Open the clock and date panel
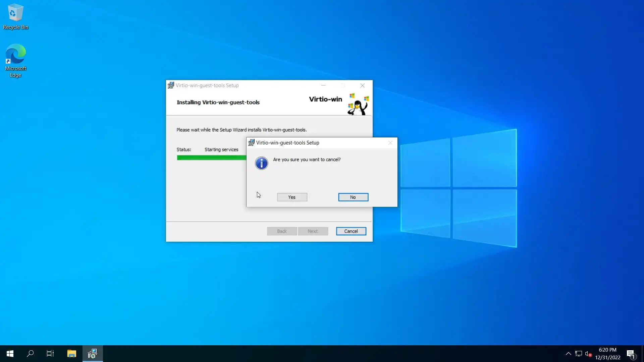Image resolution: width=644 pixels, height=362 pixels. point(607,354)
